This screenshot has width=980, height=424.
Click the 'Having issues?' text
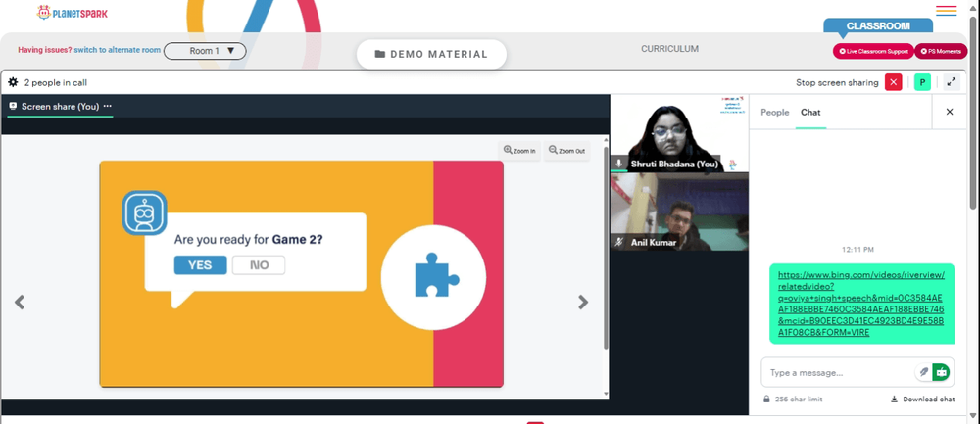44,50
